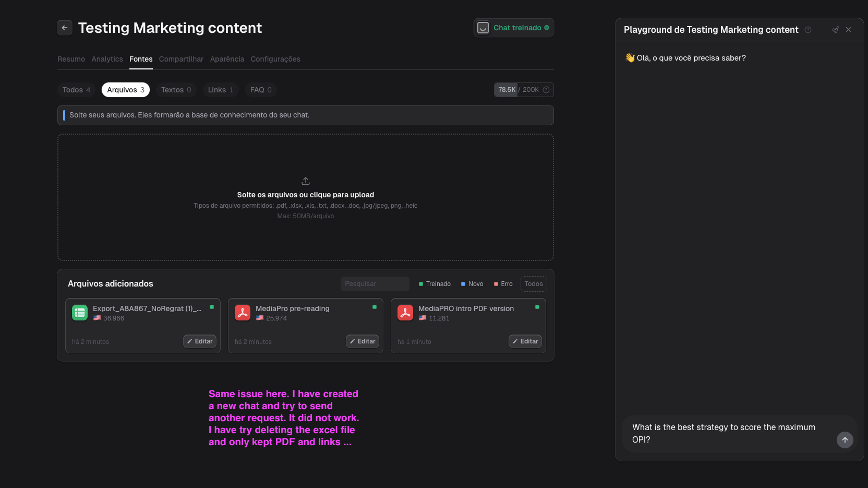Send the message with the arrow button
The height and width of the screenshot is (488, 868).
[x=845, y=440]
